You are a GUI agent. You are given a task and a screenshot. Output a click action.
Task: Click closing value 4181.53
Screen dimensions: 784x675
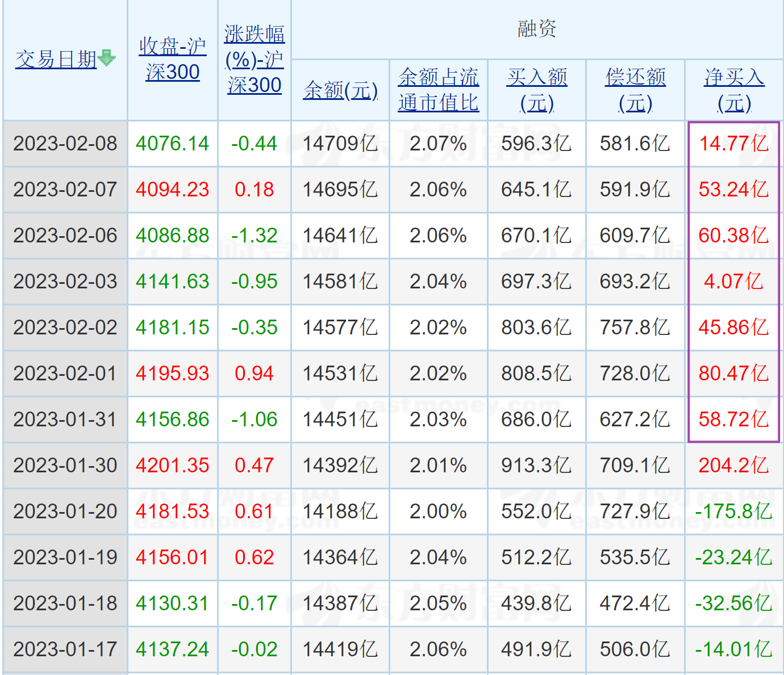(x=173, y=512)
